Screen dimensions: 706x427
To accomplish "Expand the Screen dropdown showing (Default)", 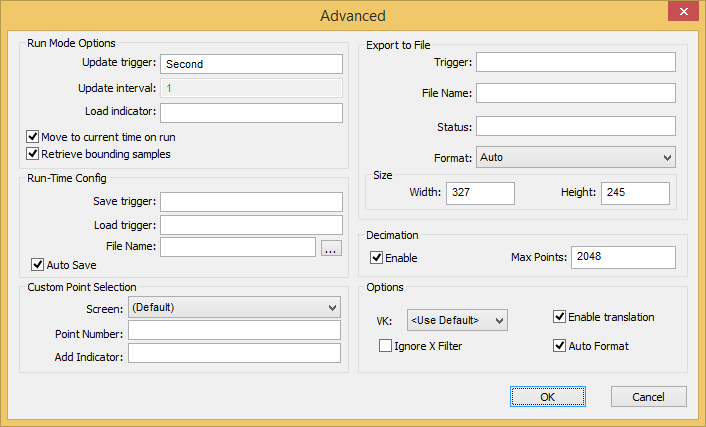I will click(x=235, y=307).
